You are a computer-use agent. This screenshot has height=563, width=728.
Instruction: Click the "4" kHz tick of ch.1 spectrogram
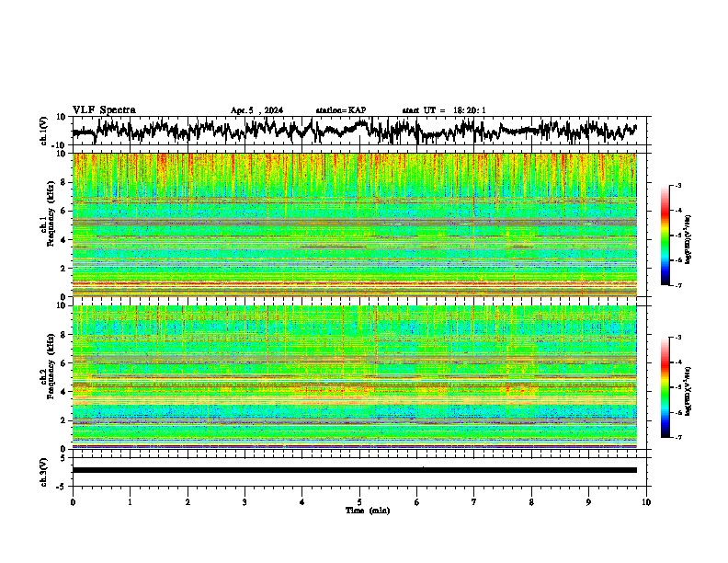pyautogui.click(x=64, y=240)
